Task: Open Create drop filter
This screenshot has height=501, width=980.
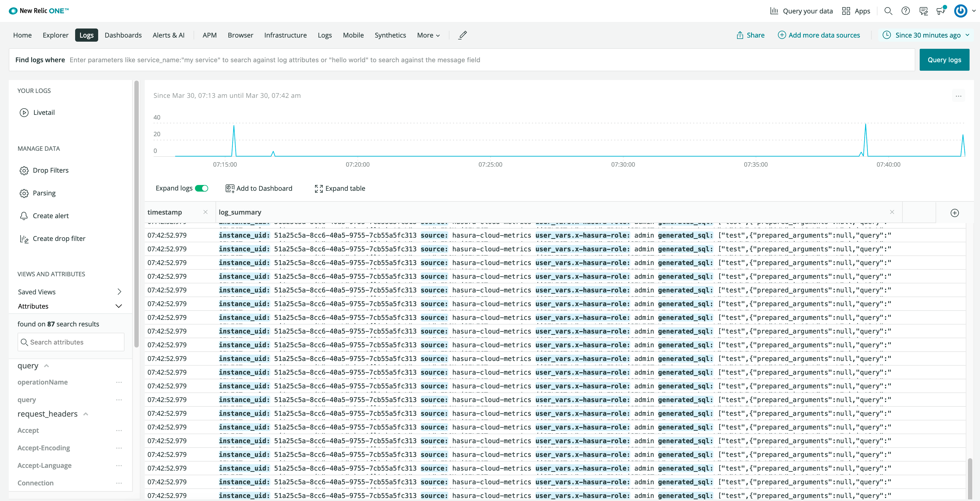Action: tap(59, 238)
